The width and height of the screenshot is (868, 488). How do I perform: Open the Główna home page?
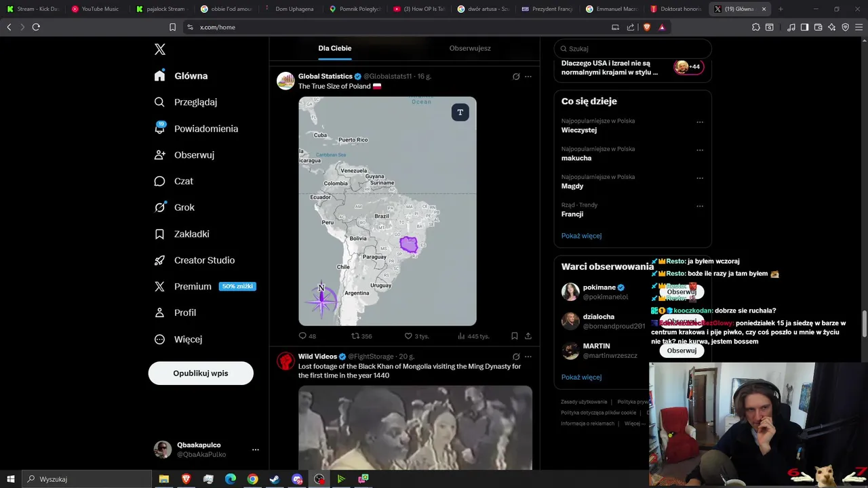(181, 76)
